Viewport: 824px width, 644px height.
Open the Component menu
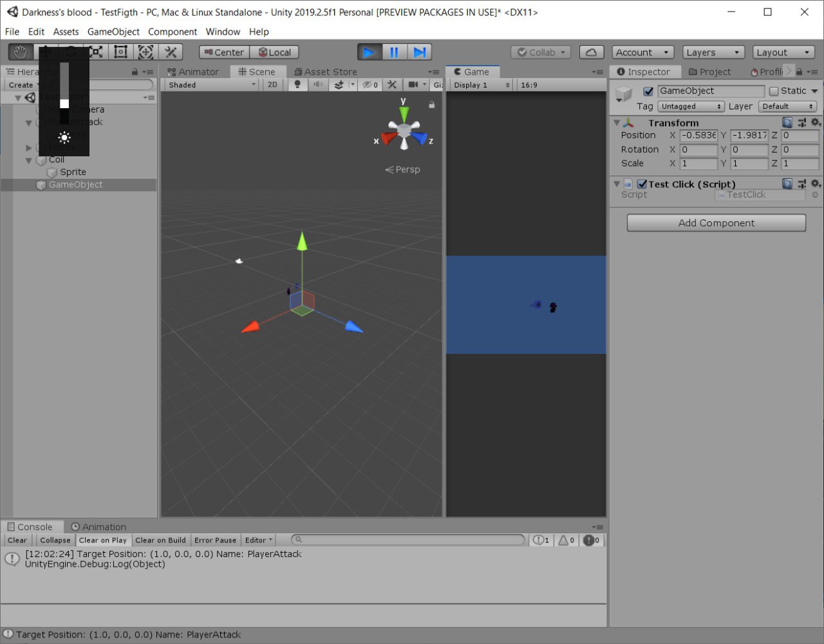pos(173,32)
